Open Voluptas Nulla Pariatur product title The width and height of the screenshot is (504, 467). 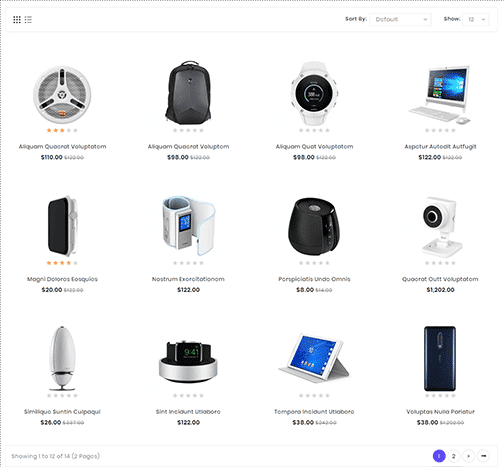click(440, 412)
